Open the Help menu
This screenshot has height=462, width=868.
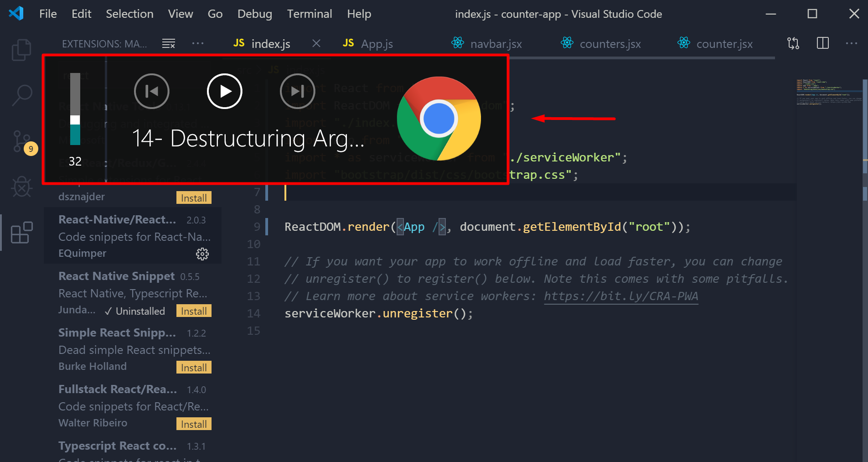tap(359, 14)
